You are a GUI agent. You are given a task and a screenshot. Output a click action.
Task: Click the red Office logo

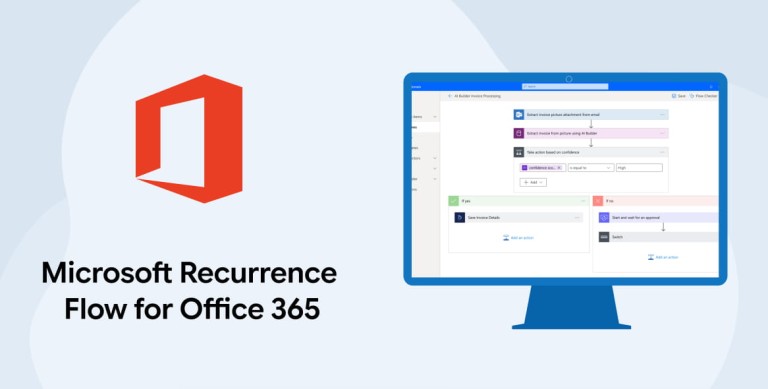click(x=189, y=138)
